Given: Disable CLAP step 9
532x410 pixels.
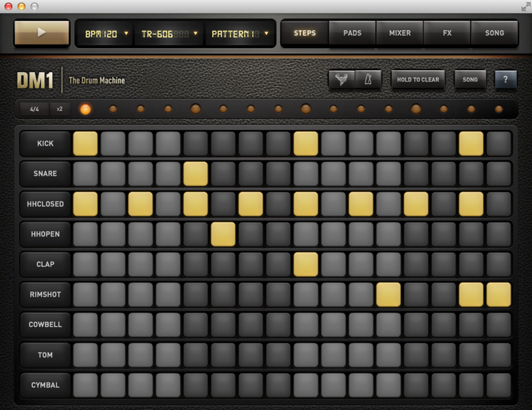Looking at the screenshot, I should (x=306, y=264).
